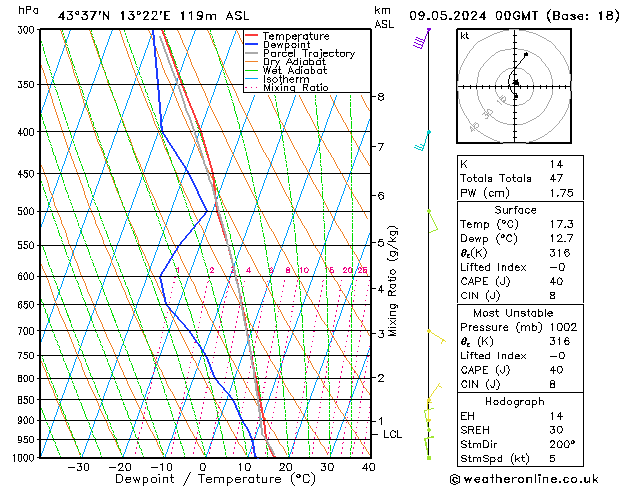Click the 'SREH' value 30
Viewport: 629px width, 486px height.
pyautogui.click(x=556, y=430)
